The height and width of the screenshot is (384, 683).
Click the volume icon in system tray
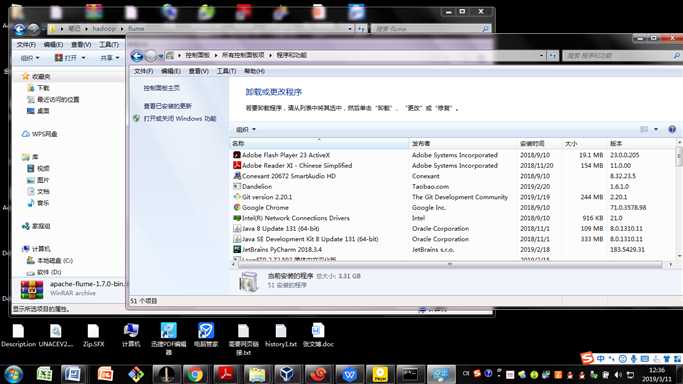(x=618, y=374)
